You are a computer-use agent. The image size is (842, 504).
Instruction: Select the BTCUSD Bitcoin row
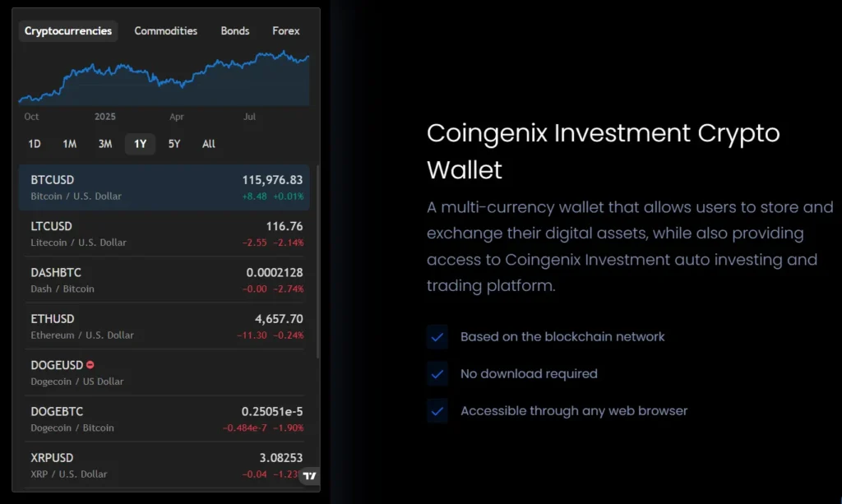point(166,187)
